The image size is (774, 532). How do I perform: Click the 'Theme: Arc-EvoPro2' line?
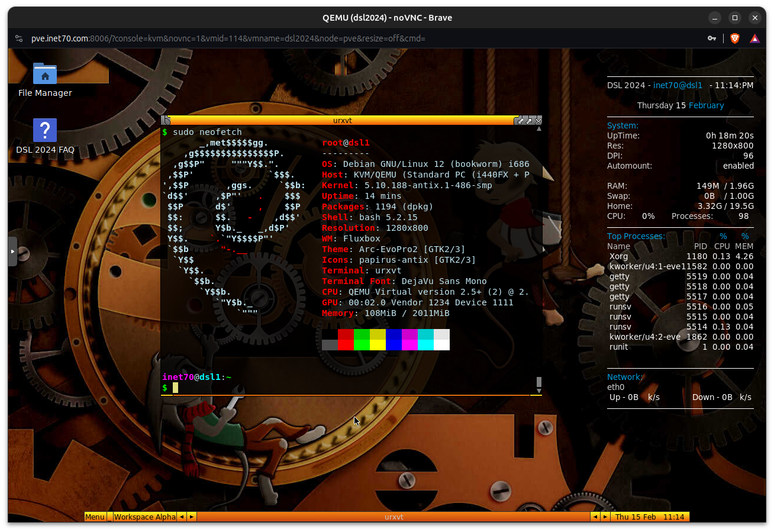coord(394,249)
